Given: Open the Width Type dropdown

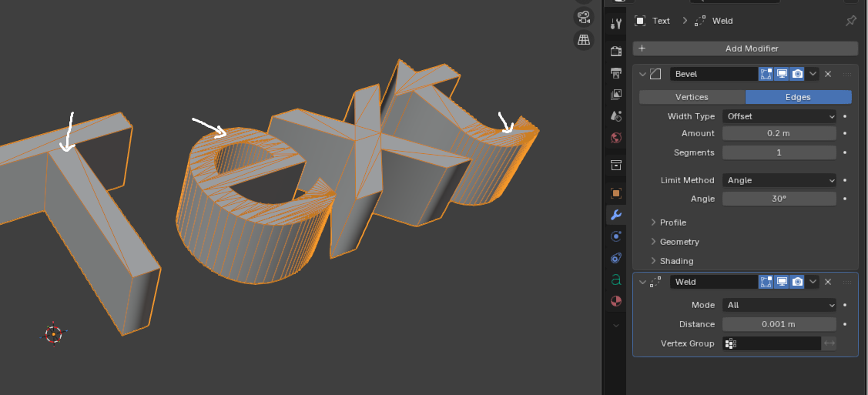Looking at the screenshot, I should pos(779,117).
